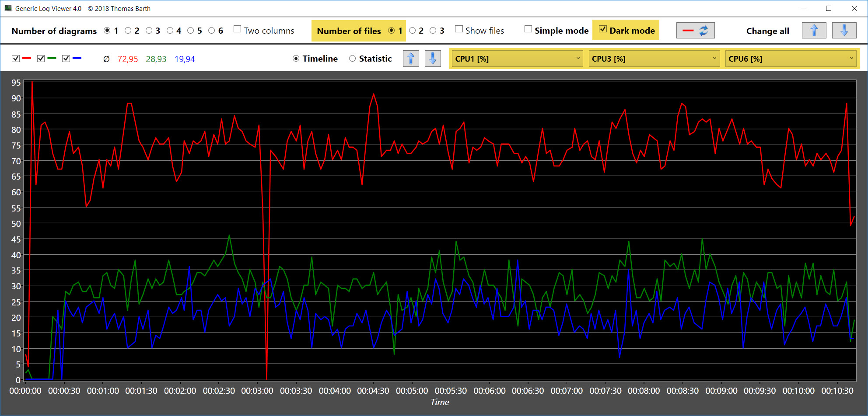
Task: Click the red line color indicator
Action: [27, 58]
